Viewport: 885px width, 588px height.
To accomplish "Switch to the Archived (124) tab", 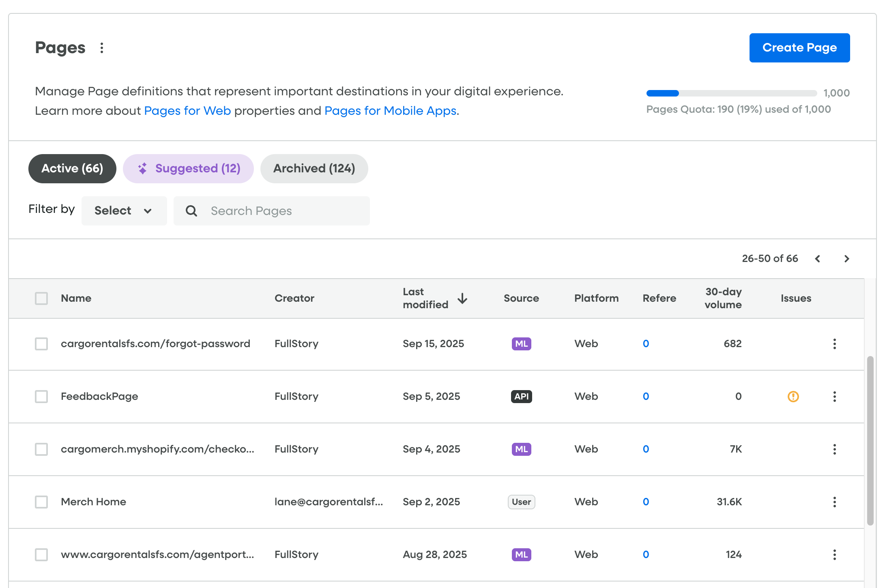I will click(314, 169).
